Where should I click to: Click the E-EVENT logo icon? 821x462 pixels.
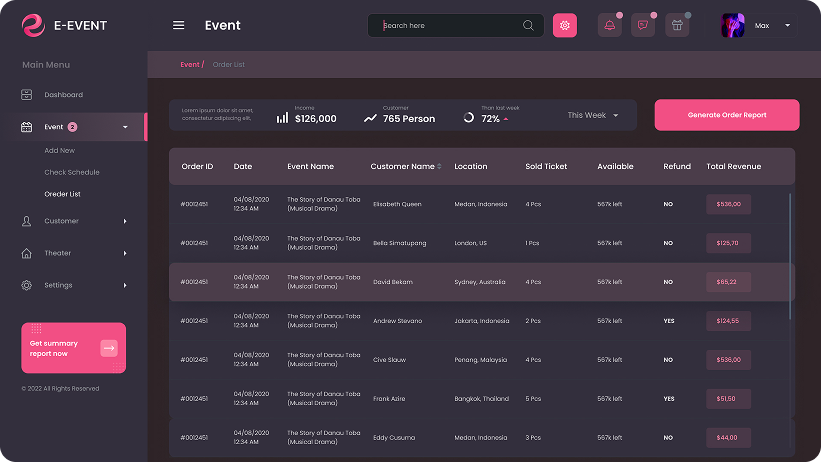click(33, 25)
